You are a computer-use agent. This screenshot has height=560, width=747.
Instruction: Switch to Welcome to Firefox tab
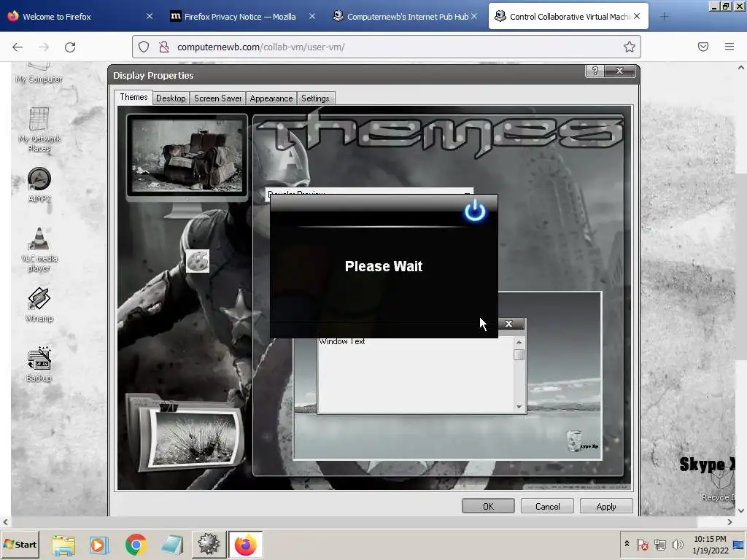80,17
